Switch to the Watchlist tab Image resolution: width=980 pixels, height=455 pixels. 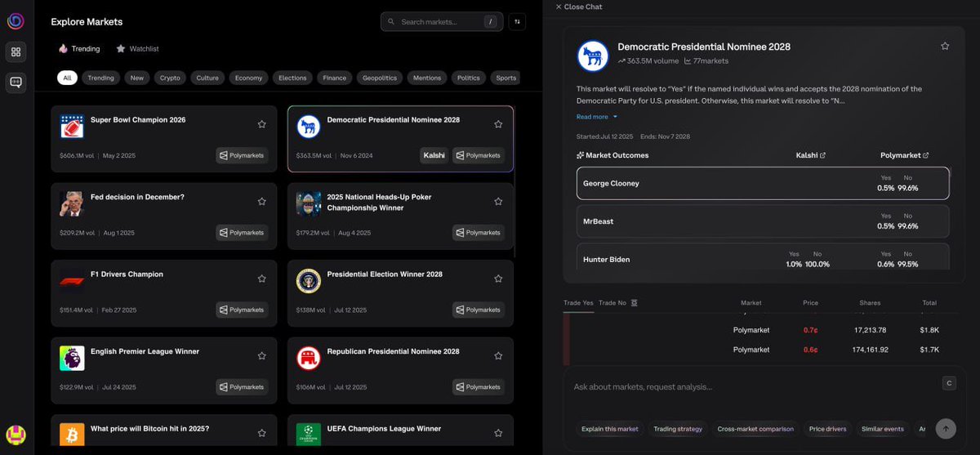137,49
